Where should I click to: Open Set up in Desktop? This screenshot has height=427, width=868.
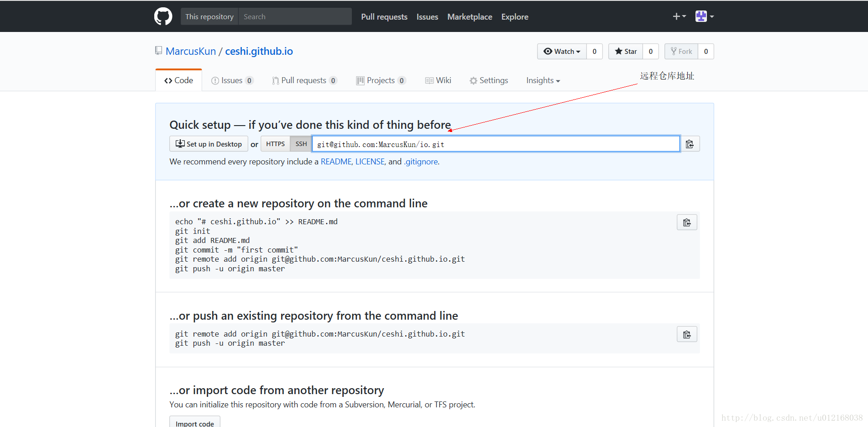[209, 144]
